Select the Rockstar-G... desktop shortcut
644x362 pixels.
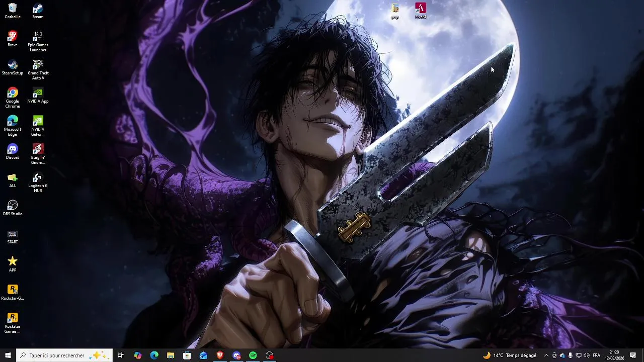[x=13, y=293]
